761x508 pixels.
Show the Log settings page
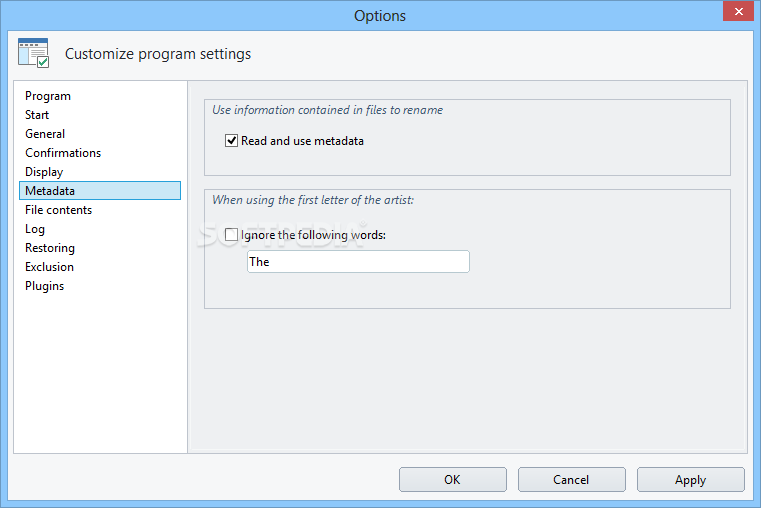[34, 229]
